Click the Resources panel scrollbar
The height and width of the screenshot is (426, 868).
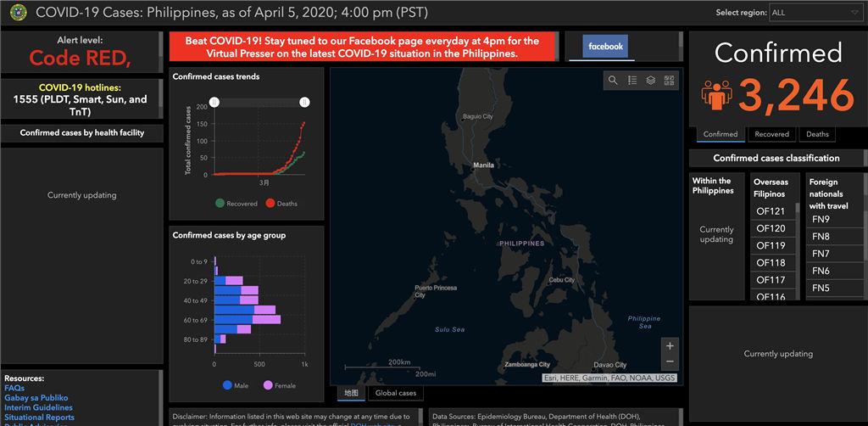click(161, 398)
